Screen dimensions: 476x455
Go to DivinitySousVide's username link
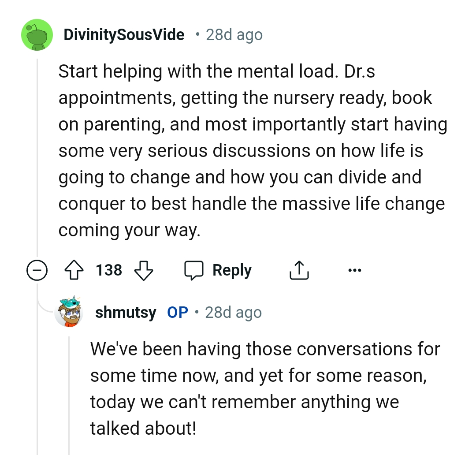124,34
